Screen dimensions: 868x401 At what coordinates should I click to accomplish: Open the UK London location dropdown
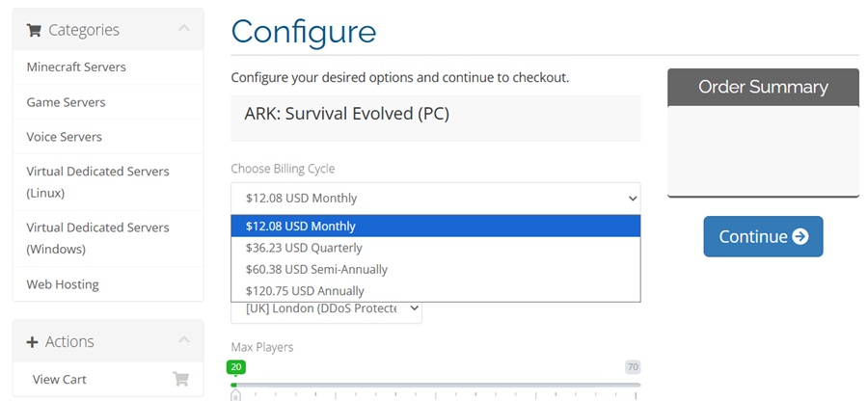[x=327, y=308]
